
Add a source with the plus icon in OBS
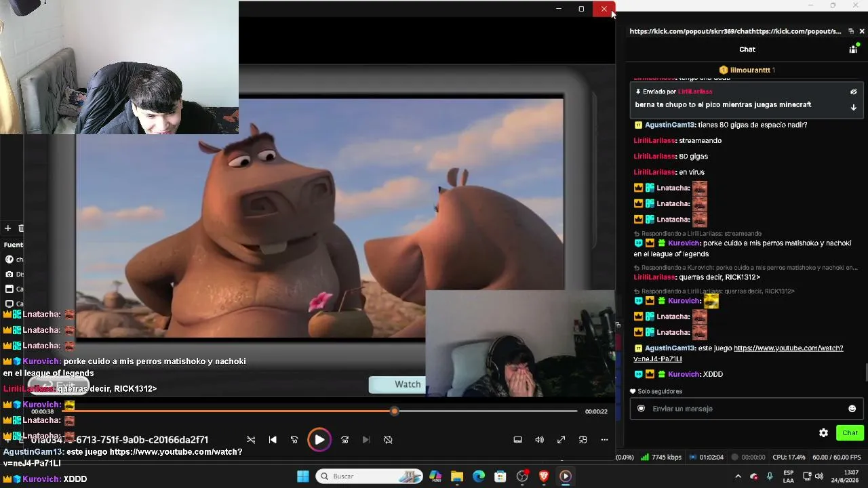7,228
